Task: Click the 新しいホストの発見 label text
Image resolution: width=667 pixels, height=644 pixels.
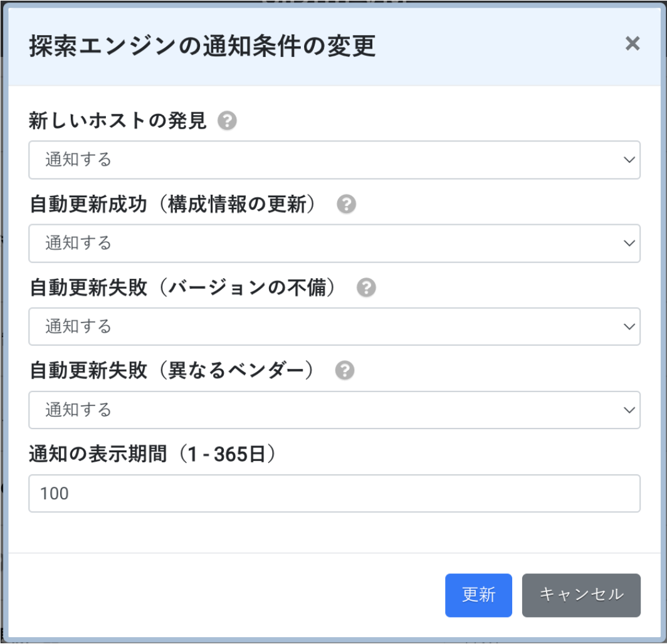Action: (118, 121)
